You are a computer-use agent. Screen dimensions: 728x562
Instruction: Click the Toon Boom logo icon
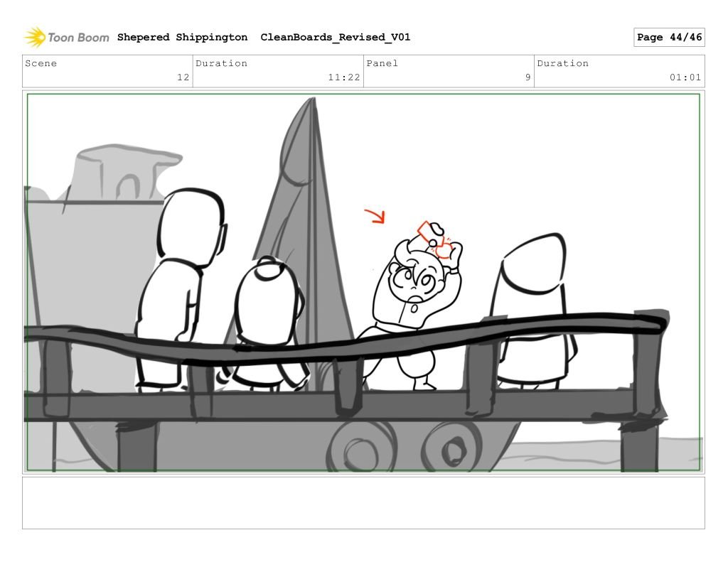[x=34, y=37]
